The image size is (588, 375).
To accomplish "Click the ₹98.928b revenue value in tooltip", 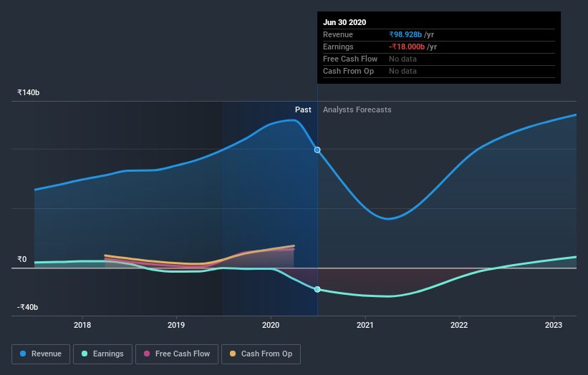I will [x=405, y=34].
